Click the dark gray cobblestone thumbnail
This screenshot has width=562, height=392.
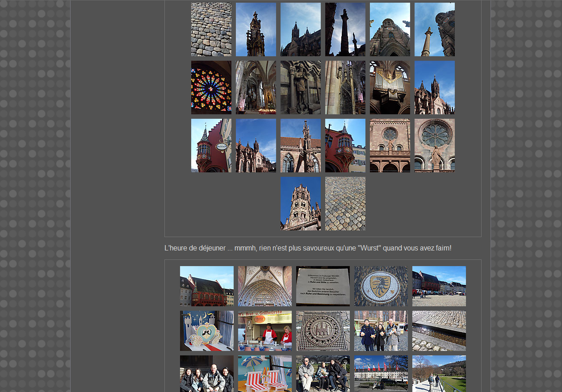pos(211,29)
